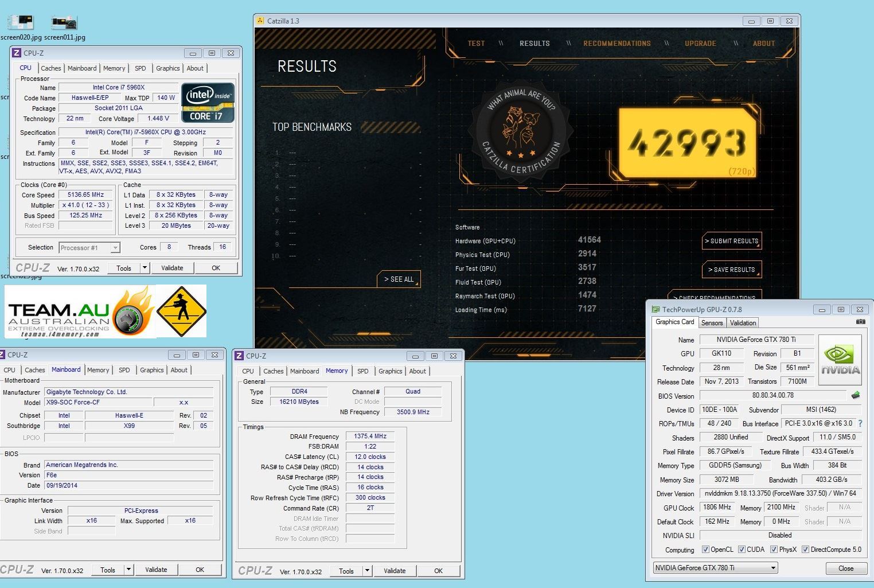Image resolution: width=874 pixels, height=588 pixels.
Task: Click the CAS# Latency 12.0 clocks value
Action: (x=370, y=457)
